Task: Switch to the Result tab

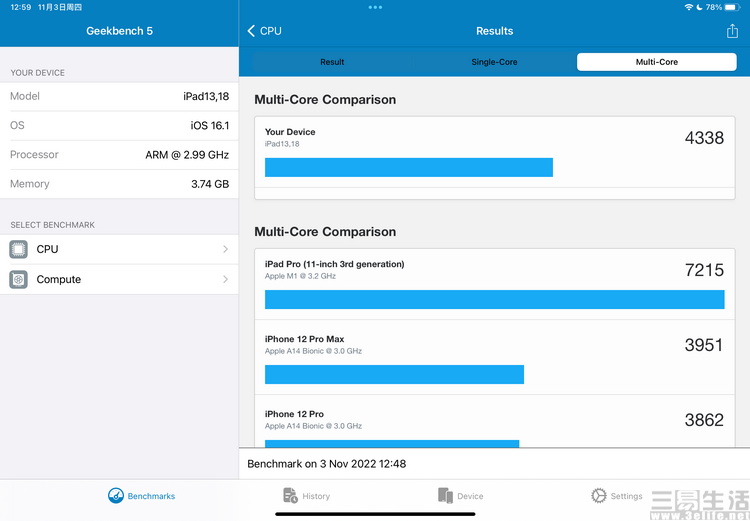Action: 332,62
